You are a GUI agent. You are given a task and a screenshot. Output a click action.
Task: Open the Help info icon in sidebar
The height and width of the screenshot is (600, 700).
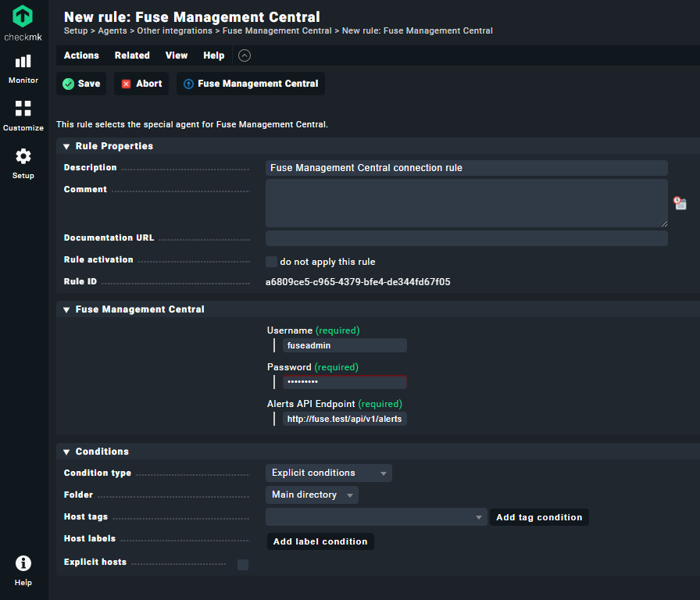point(23,563)
